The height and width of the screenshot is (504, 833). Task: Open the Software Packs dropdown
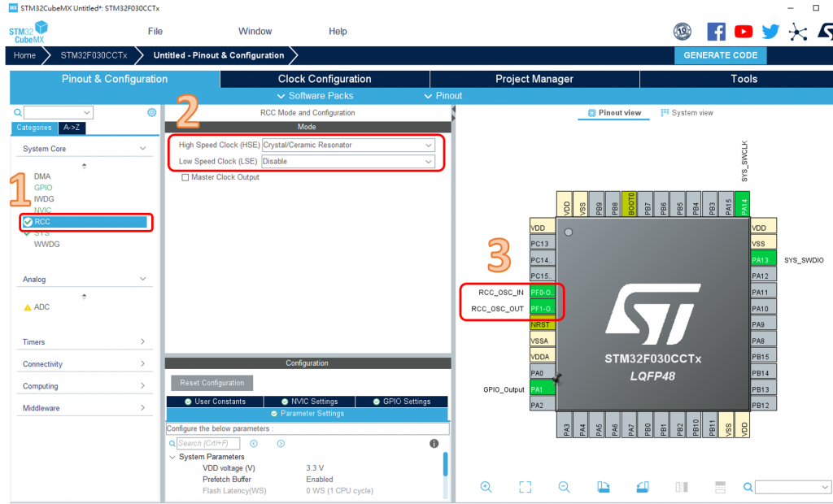[315, 96]
